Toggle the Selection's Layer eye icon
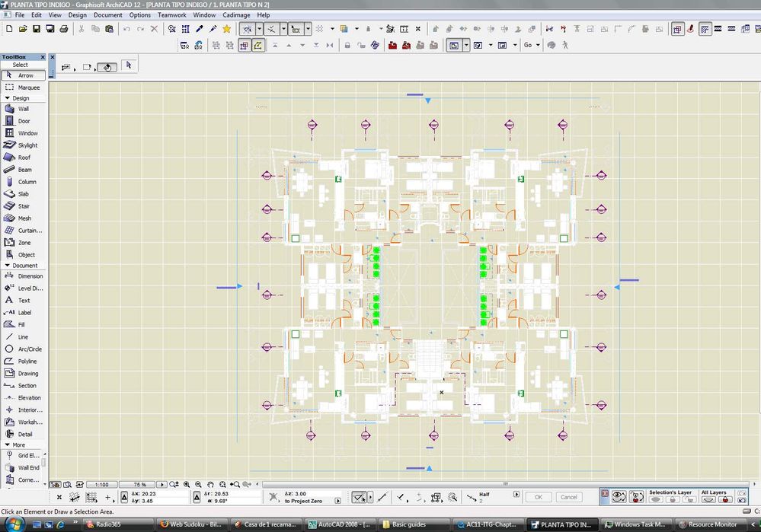This screenshot has height=532, width=761. [656, 499]
